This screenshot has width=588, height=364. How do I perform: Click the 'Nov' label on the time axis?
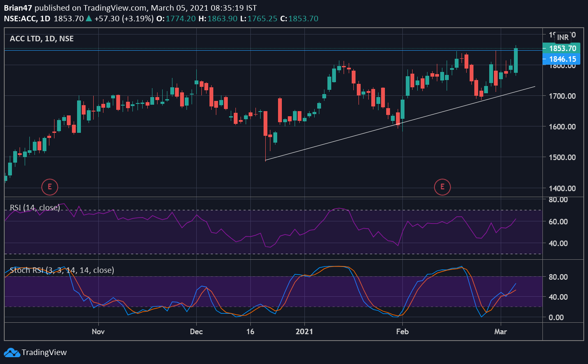tap(98, 331)
